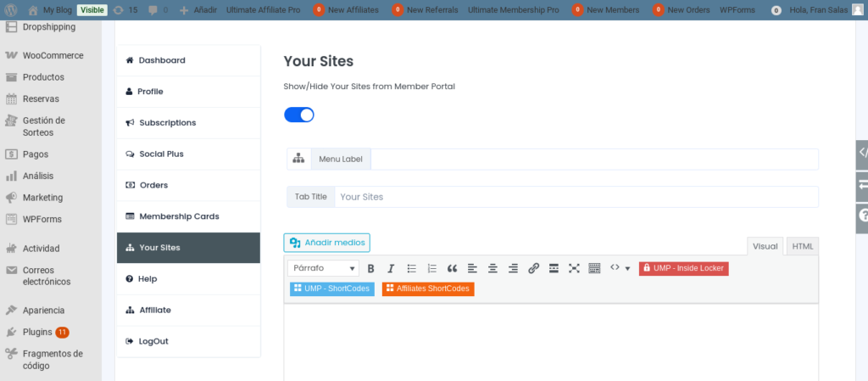Select the Affiliate portal tab
The width and height of the screenshot is (868, 381).
click(189, 310)
